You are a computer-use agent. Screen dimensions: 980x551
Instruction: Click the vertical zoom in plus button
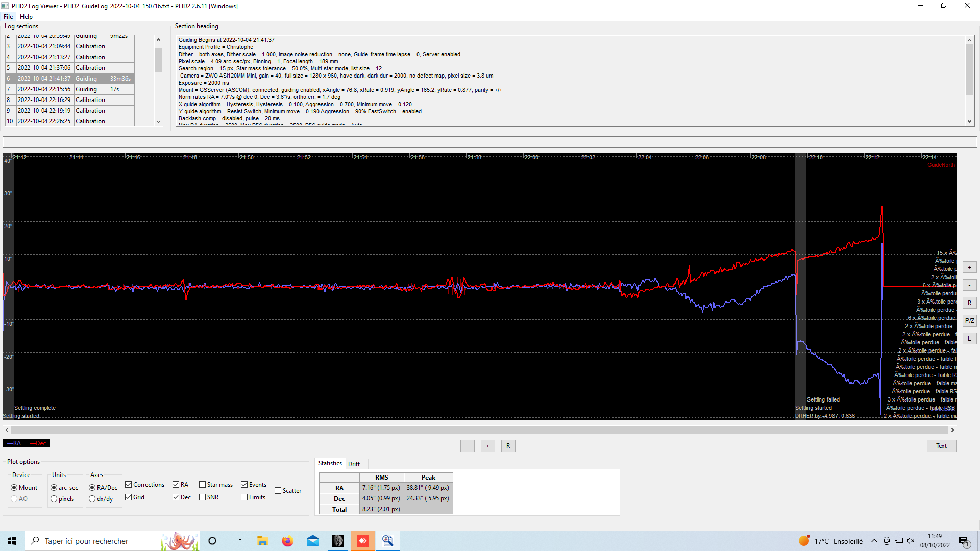point(969,267)
